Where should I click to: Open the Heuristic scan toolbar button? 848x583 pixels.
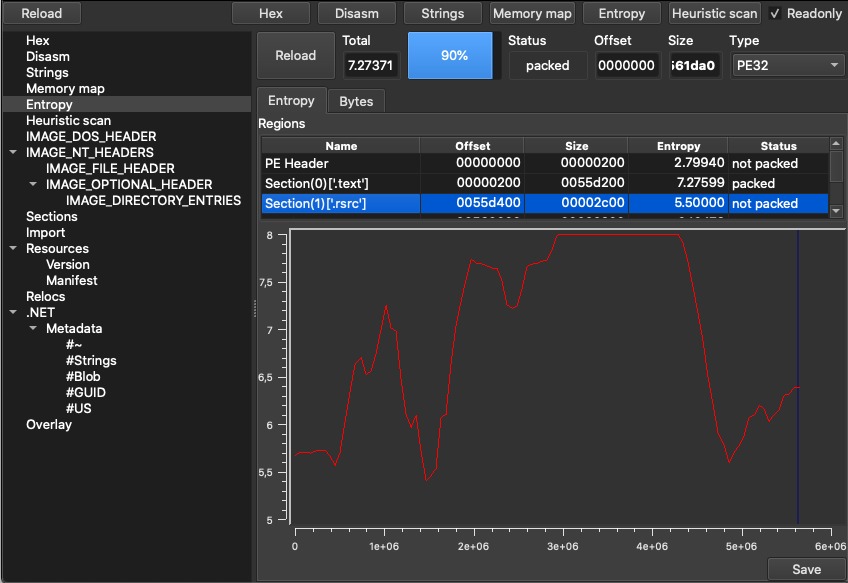coord(714,14)
